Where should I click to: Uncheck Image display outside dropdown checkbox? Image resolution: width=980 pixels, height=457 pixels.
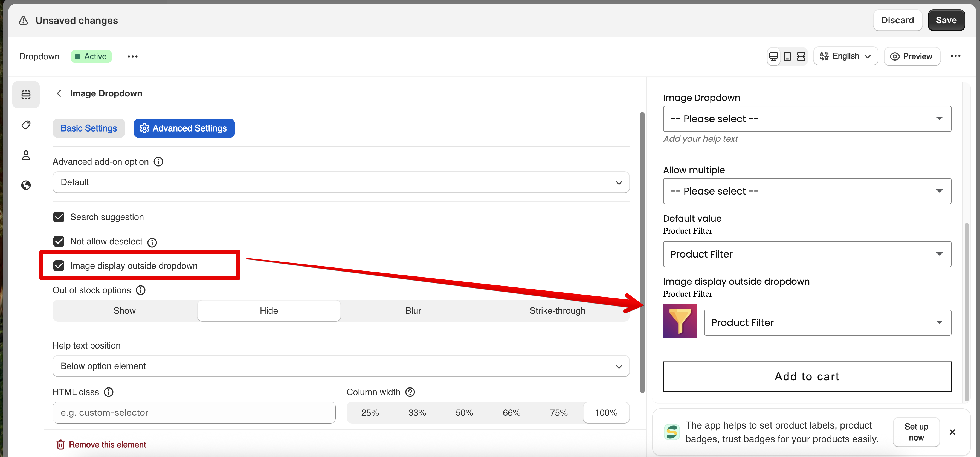(x=59, y=266)
